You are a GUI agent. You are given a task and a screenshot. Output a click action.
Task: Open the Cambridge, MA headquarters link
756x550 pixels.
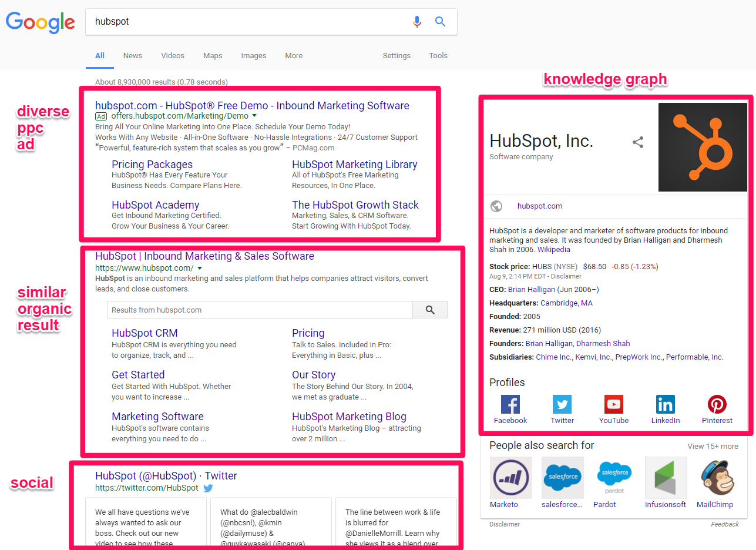point(566,303)
